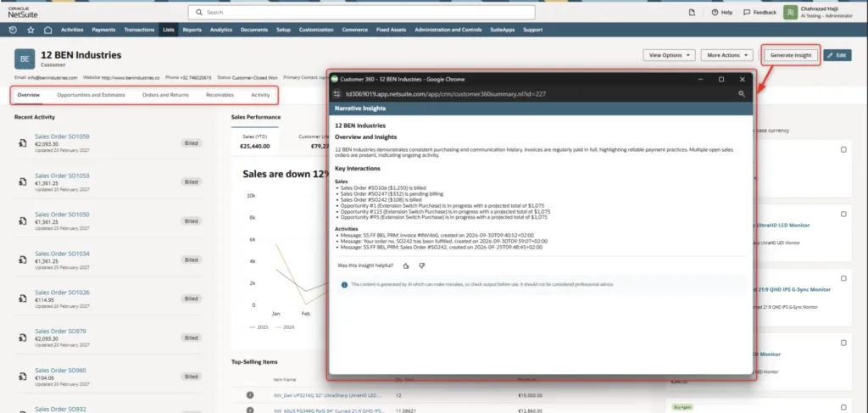This screenshot has height=413, width=868.
Task: Open the Administration and Controls menu
Action: (448, 30)
